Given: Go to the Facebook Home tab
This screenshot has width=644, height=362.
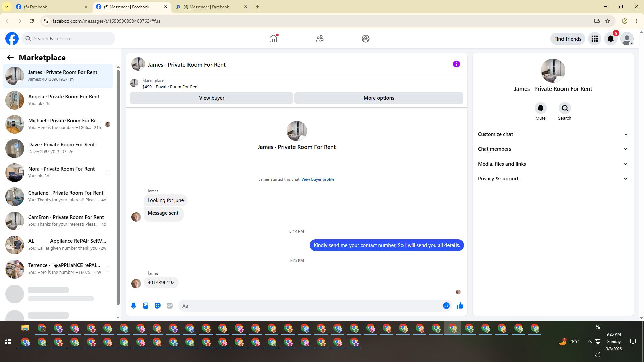Looking at the screenshot, I should (273, 39).
